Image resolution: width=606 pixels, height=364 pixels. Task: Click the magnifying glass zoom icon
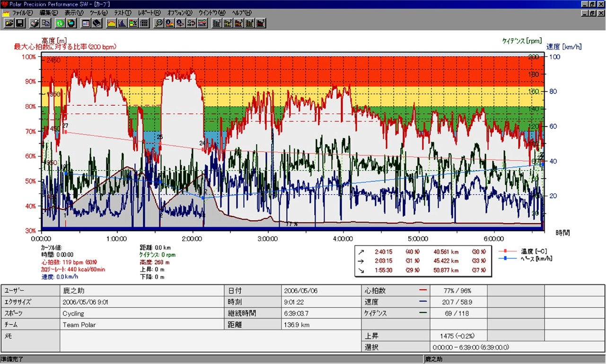pyautogui.click(x=159, y=23)
